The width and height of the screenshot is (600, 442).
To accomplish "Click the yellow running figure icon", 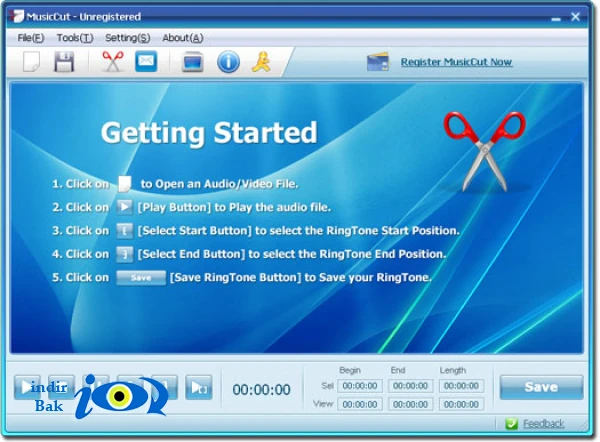I will point(262,62).
